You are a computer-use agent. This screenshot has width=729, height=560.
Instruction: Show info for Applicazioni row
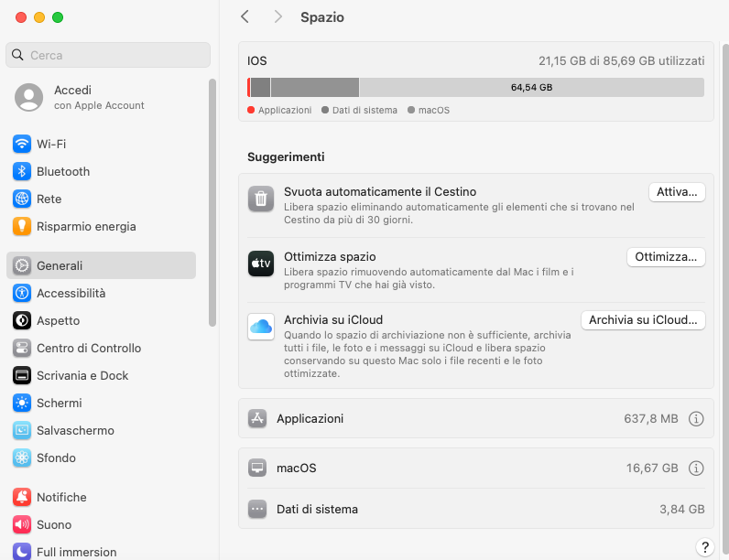696,419
